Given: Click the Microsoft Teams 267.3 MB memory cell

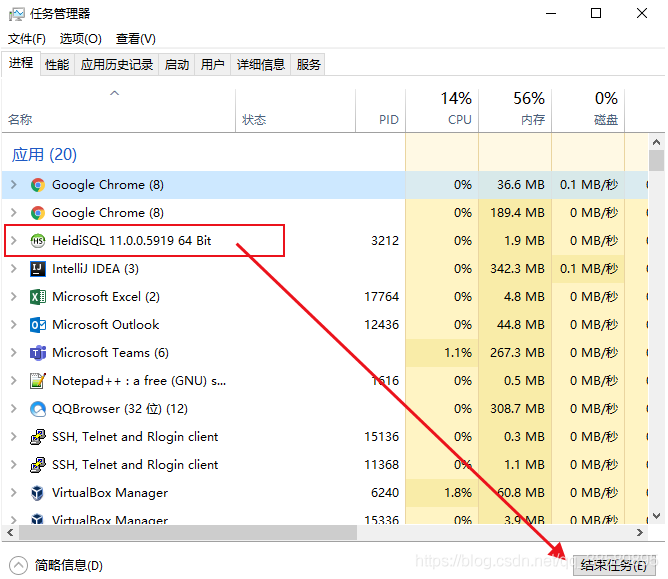Looking at the screenshot, I should coord(517,353).
